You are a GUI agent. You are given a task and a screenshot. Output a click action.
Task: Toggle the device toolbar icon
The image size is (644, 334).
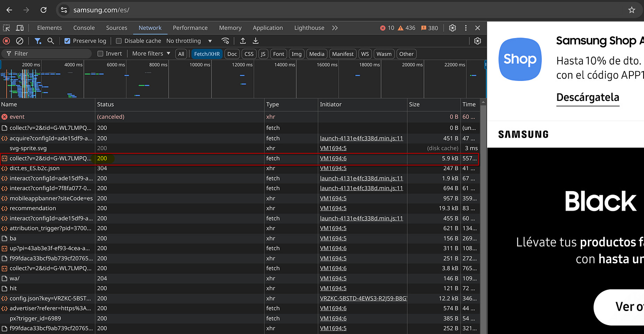(x=20, y=28)
